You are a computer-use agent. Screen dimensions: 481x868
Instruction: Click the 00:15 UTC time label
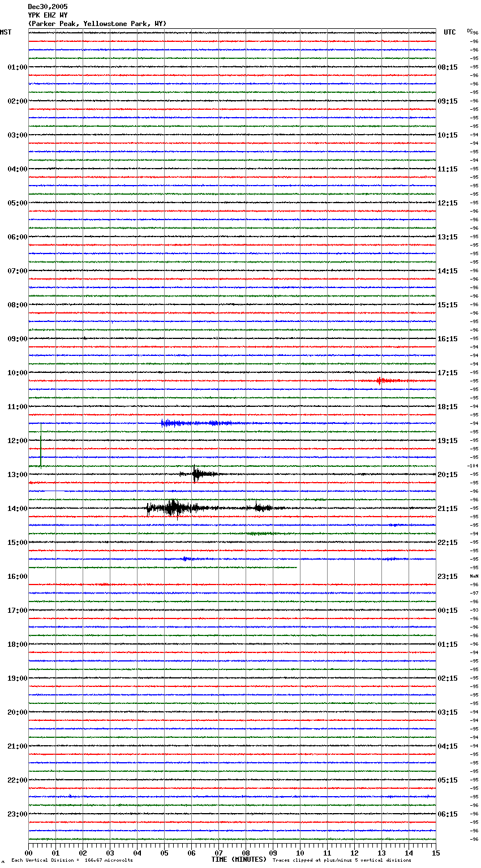[x=448, y=611]
